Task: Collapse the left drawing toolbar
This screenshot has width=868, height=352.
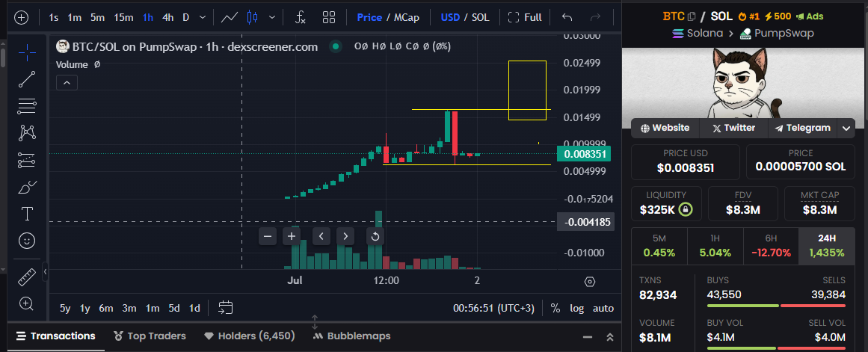Action: click(45, 271)
